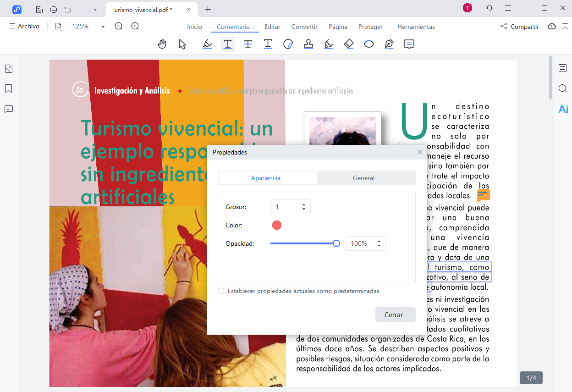Open the Search panel on right sidebar
The width and height of the screenshot is (572, 392).
point(563,88)
